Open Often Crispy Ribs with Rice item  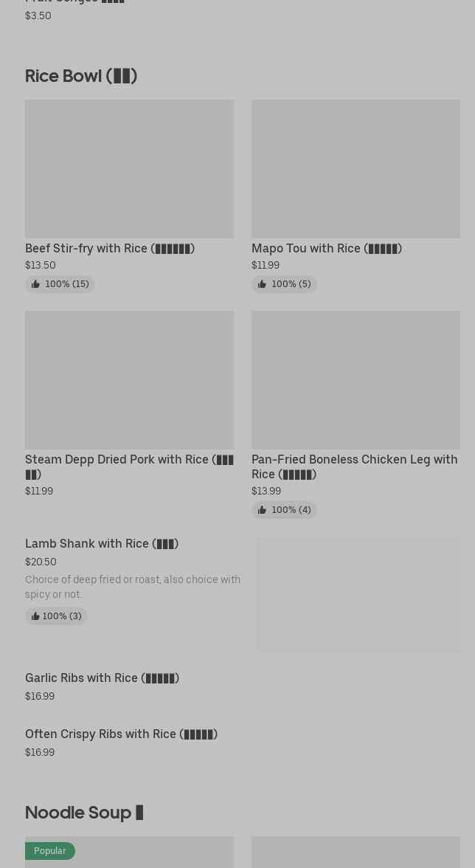pyautogui.click(x=121, y=734)
